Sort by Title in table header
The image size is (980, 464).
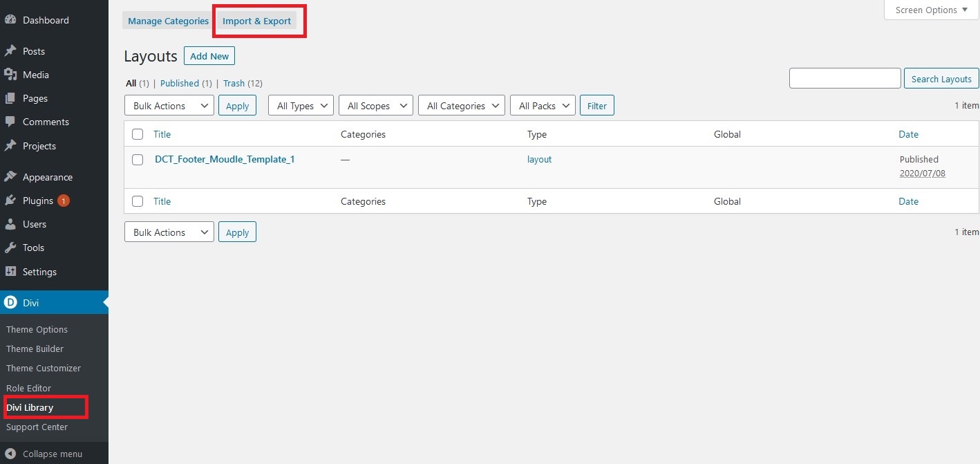tap(162, 134)
